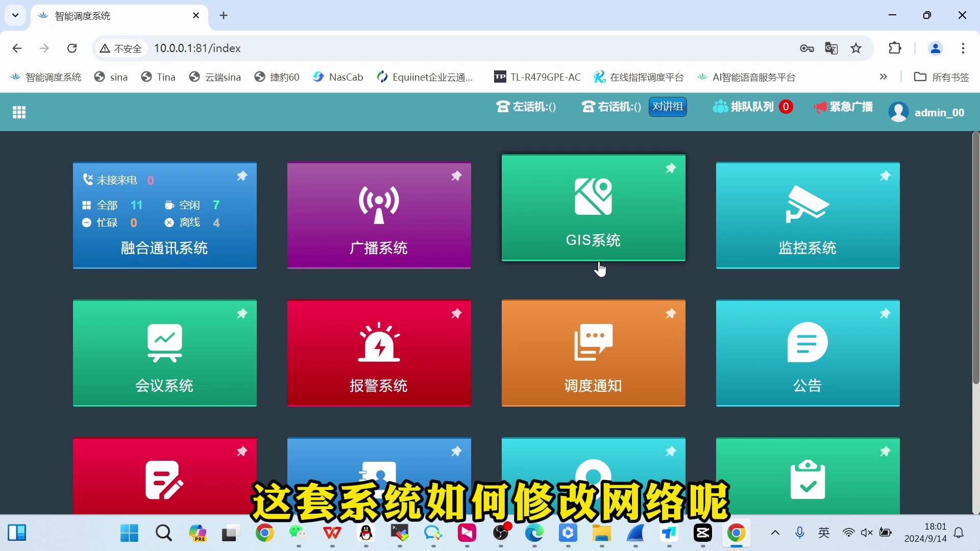
Task: Click the translate icon in address bar
Action: point(832,48)
